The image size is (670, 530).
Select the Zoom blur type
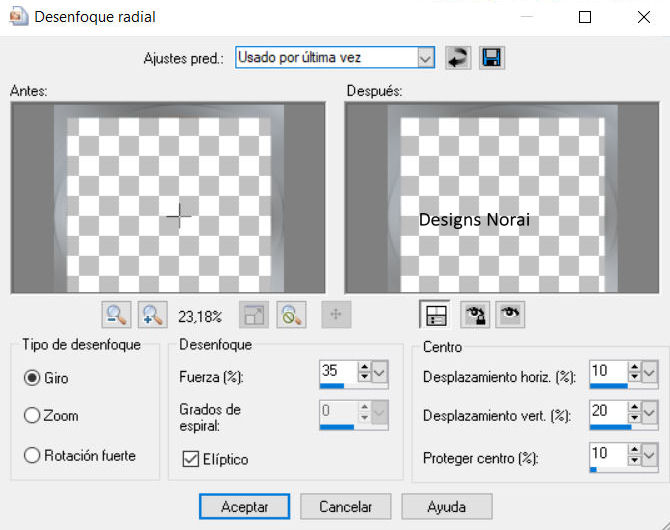tap(32, 415)
